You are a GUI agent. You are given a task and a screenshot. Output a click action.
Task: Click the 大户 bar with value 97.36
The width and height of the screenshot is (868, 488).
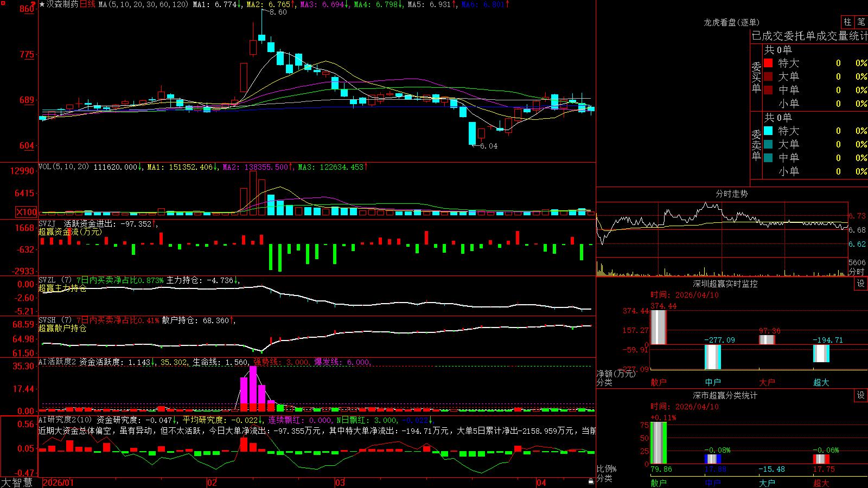(767, 340)
